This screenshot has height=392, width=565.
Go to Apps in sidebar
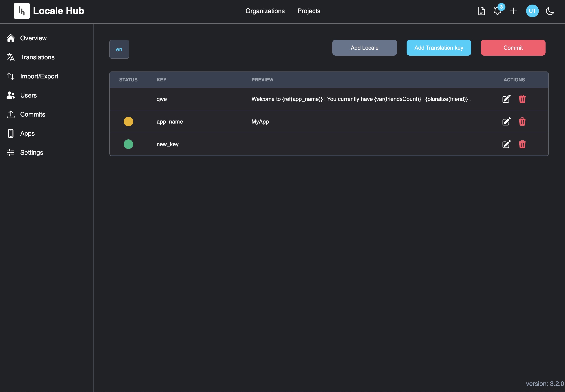pos(28,133)
